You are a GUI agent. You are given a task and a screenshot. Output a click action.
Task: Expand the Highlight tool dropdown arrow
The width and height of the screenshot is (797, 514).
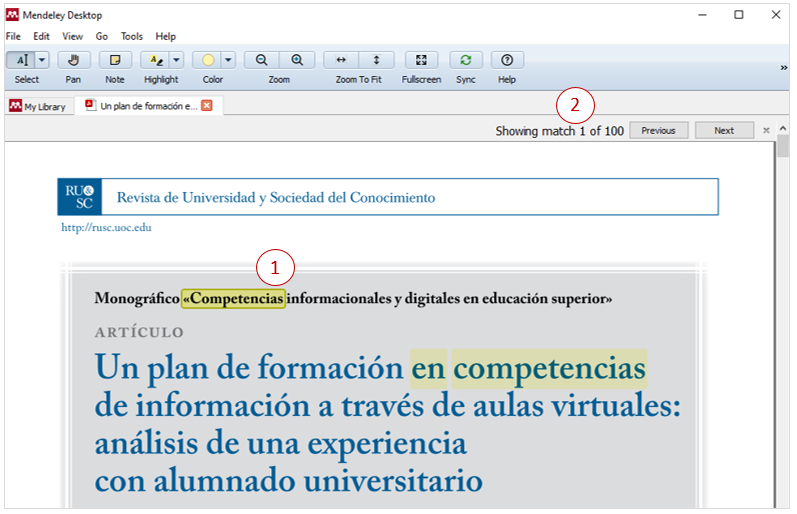tap(176, 60)
